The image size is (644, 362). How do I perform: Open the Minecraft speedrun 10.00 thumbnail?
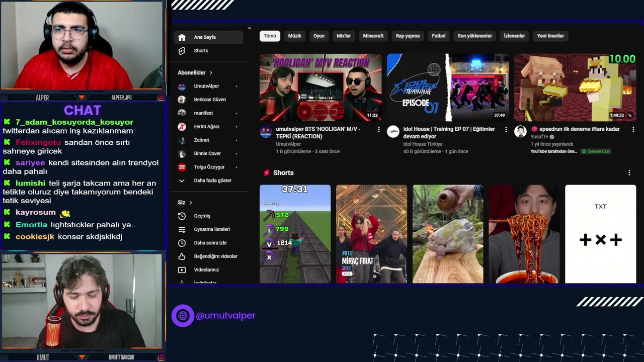pos(575,87)
